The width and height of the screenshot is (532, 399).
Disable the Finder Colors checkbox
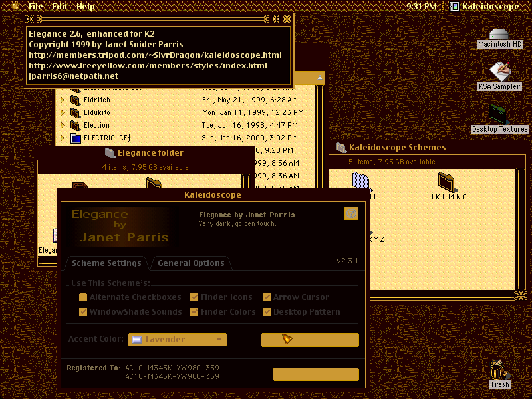[194, 312]
